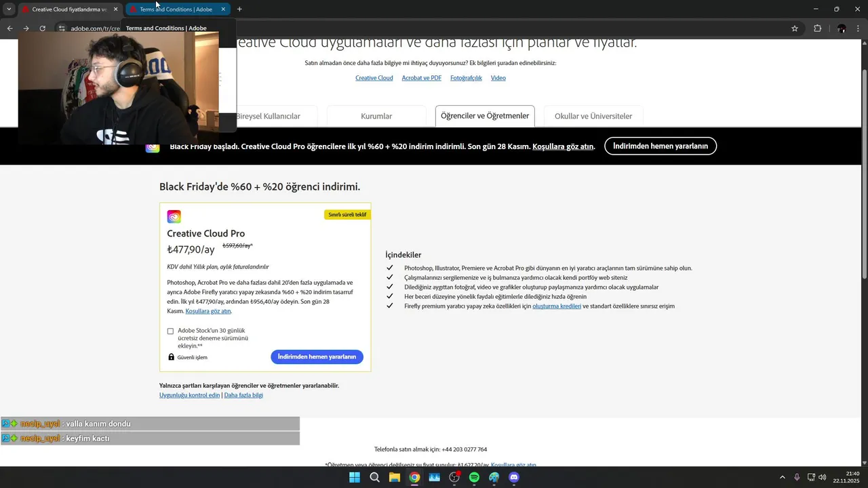Switch to Terms and Conditions Adobe tab
The width and height of the screenshot is (868, 488).
pyautogui.click(x=178, y=9)
